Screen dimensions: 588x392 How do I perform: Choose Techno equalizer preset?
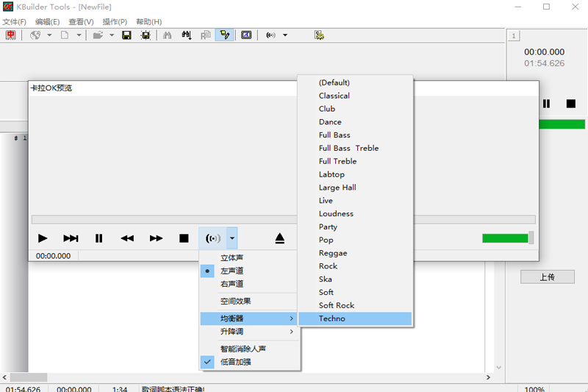[332, 318]
